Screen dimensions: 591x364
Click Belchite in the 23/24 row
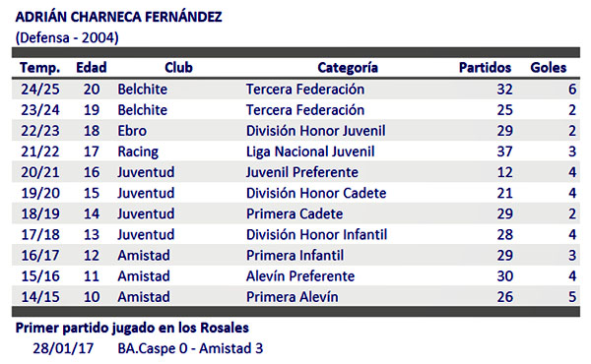click(143, 110)
